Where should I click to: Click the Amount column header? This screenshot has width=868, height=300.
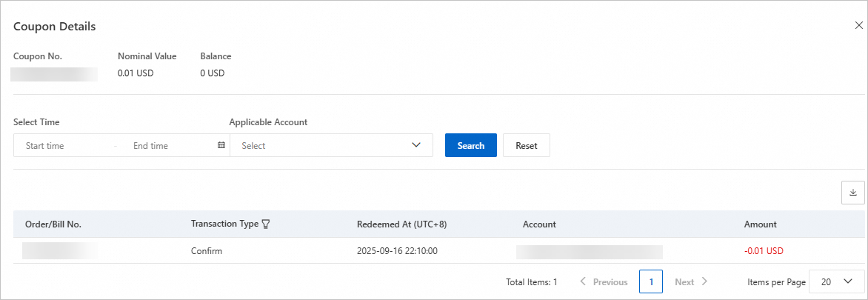[761, 224]
